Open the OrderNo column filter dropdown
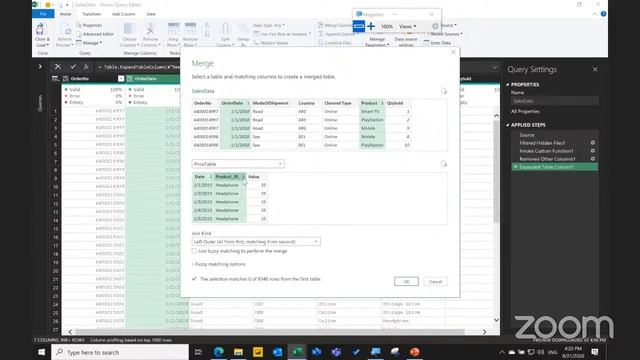The image size is (640, 360). pos(121,78)
